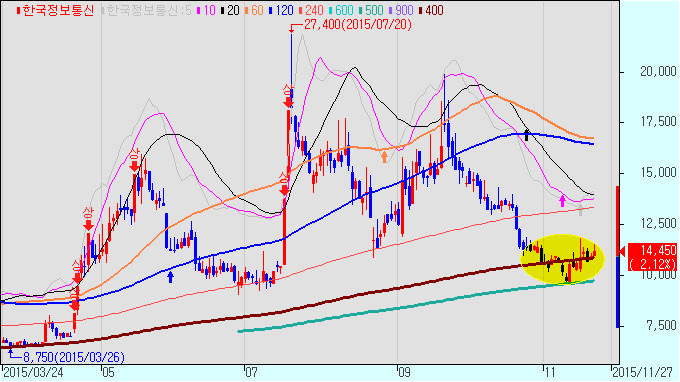This screenshot has width=680, height=382.
Task: Click the teal 600 legend entry
Action: click(341, 10)
